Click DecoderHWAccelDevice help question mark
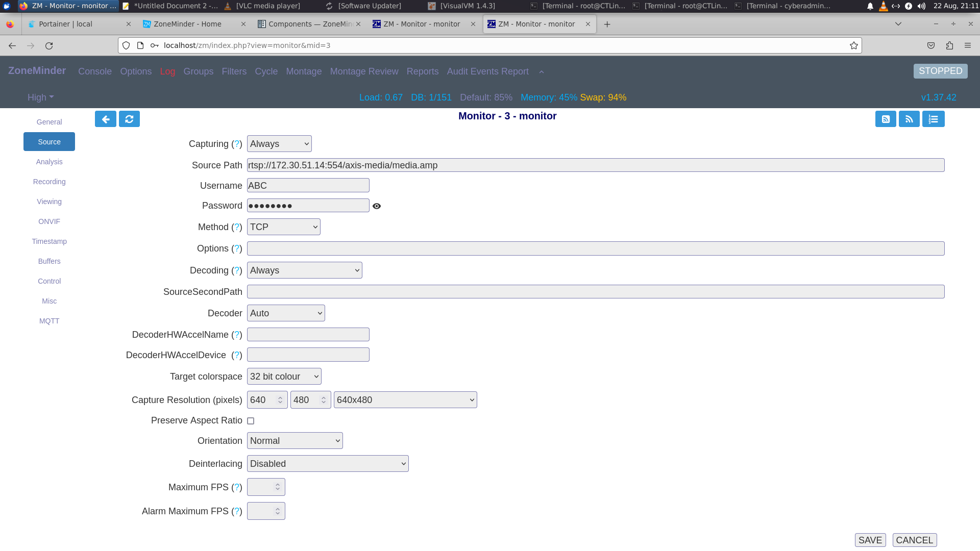Screen dimensions: 980x551 click(237, 355)
